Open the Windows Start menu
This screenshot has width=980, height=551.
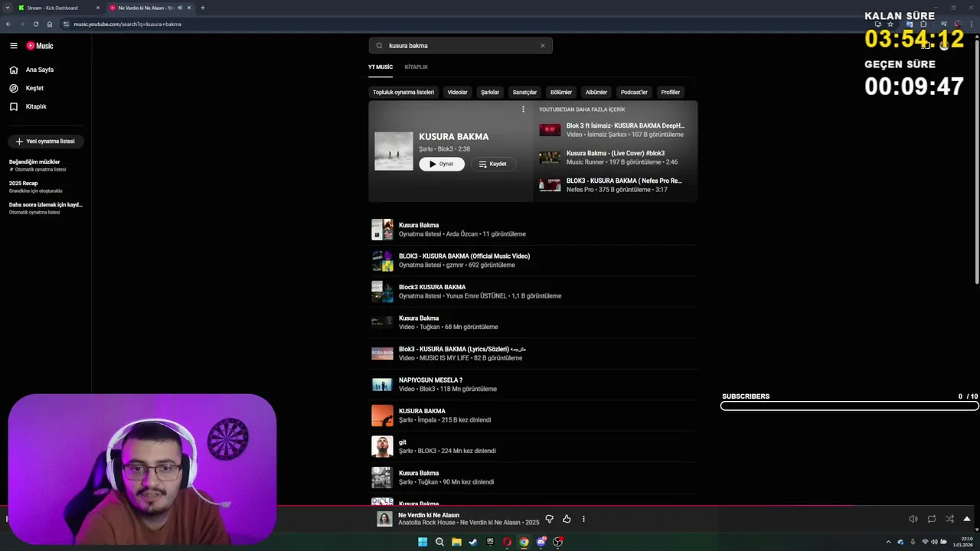423,542
